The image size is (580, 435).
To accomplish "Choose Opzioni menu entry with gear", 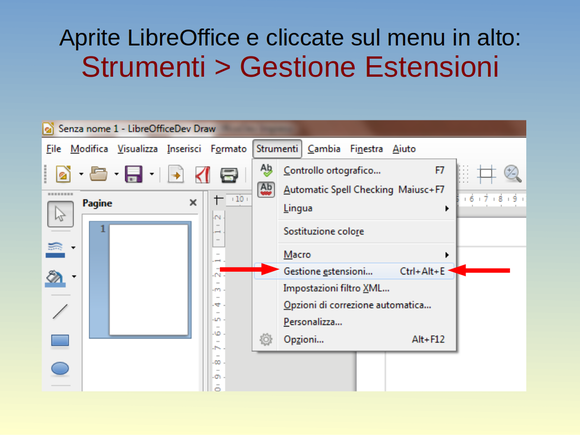I will [354, 339].
